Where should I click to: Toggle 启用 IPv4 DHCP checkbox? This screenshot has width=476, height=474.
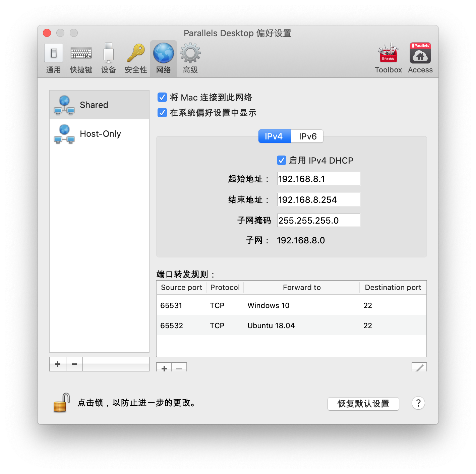[x=282, y=161]
